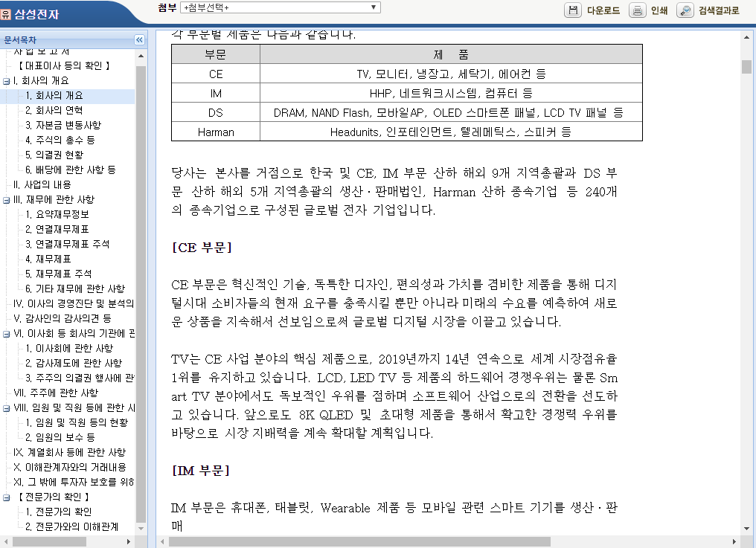Click the printer icon
Screen dimensions: 756x548
pyautogui.click(x=638, y=10)
